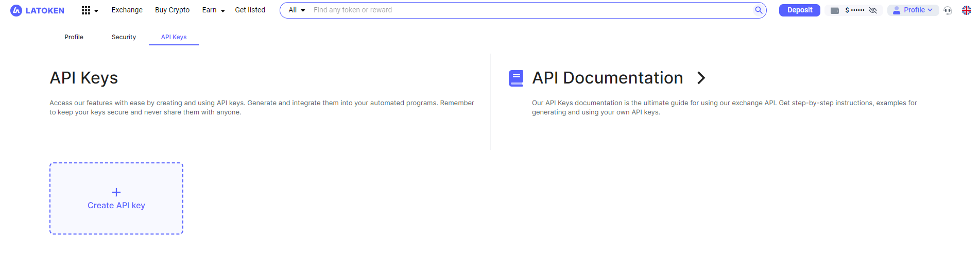Open the apps grid menu icon
Image resolution: width=980 pixels, height=267 pixels.
tap(86, 10)
